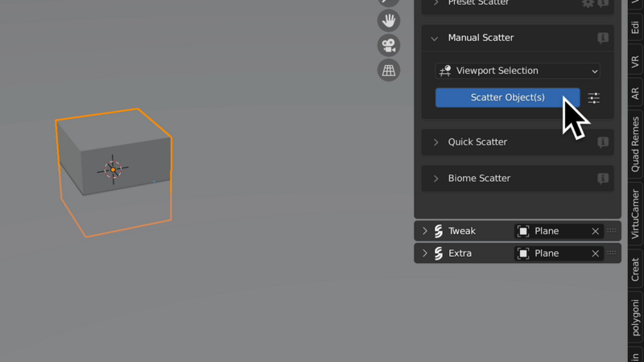Open Quick Scatter info icon
Viewport: 644px width, 362px height.
tap(602, 142)
